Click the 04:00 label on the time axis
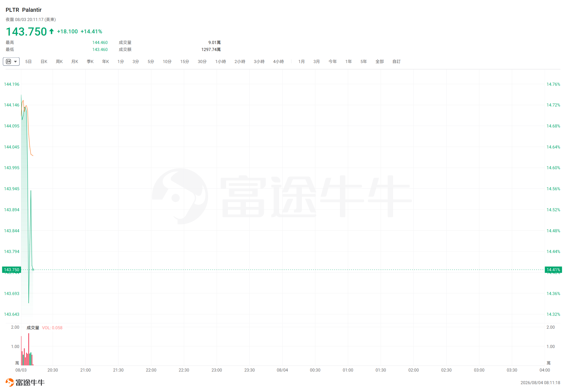This screenshot has height=392, width=566. point(545,370)
